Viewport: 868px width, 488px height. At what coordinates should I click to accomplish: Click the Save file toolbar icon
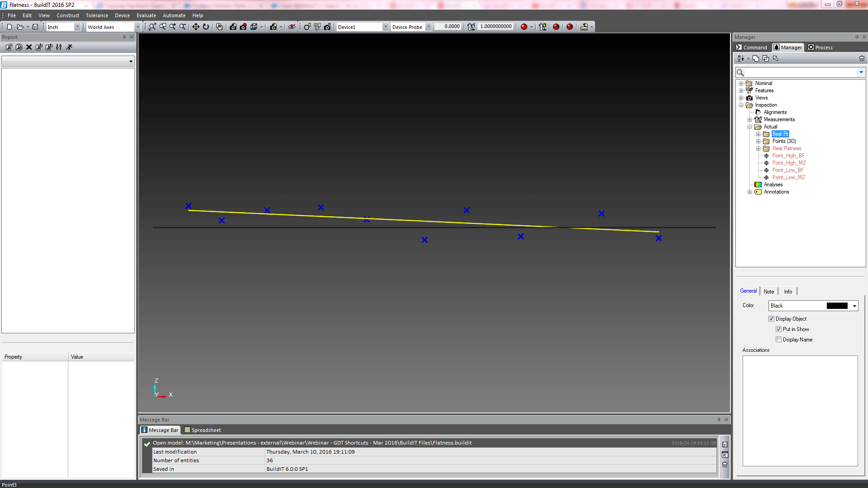[35, 27]
